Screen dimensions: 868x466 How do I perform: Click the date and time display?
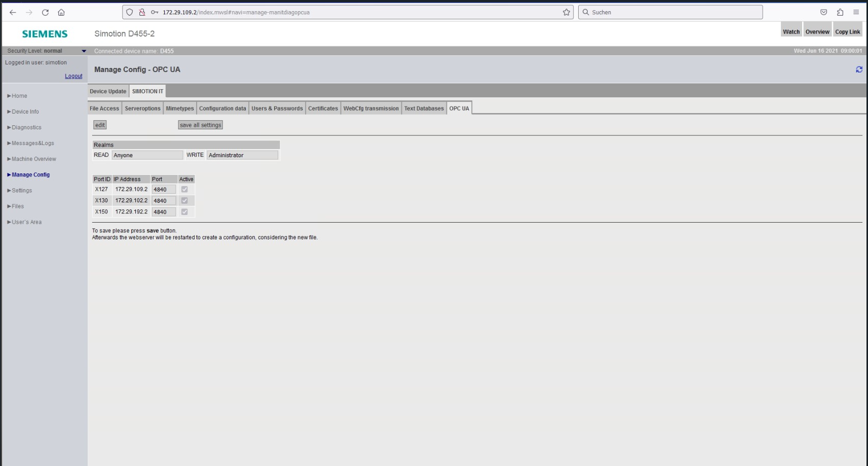coord(827,51)
